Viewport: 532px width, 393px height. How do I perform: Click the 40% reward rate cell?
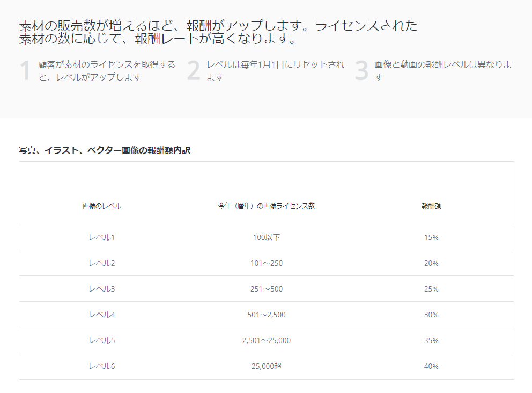pyautogui.click(x=431, y=366)
